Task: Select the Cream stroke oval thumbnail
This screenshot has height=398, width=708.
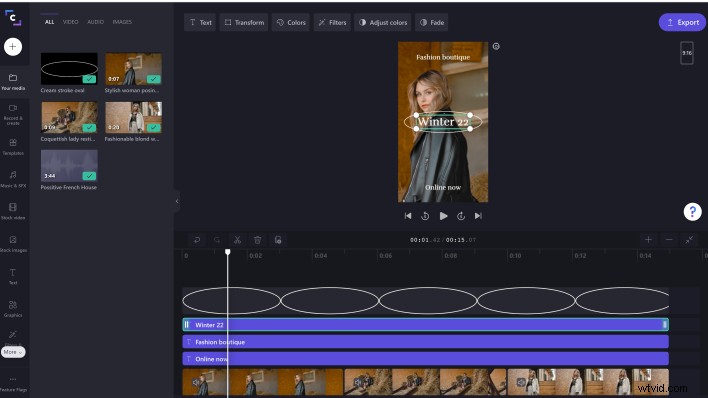Action: coord(69,69)
